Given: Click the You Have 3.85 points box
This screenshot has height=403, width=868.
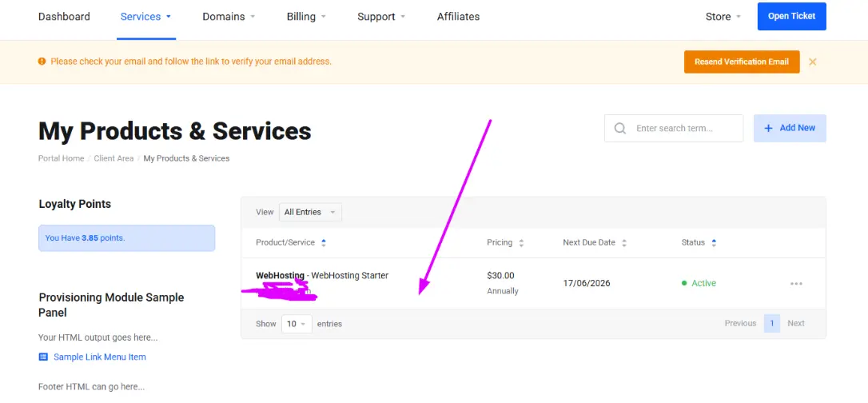Looking at the screenshot, I should click(x=127, y=238).
